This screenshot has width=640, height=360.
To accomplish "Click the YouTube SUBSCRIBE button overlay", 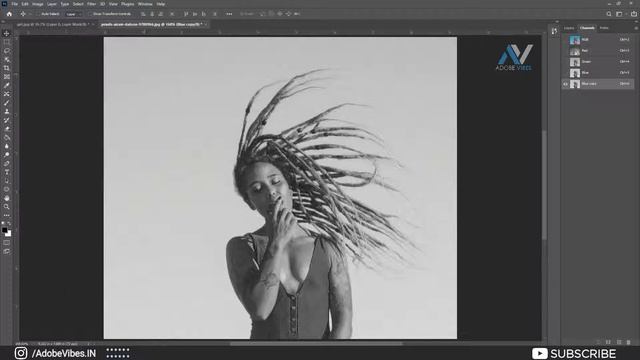I will click(x=574, y=353).
